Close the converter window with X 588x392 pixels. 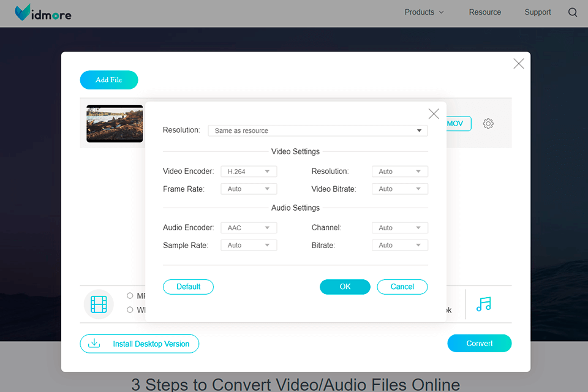519,64
